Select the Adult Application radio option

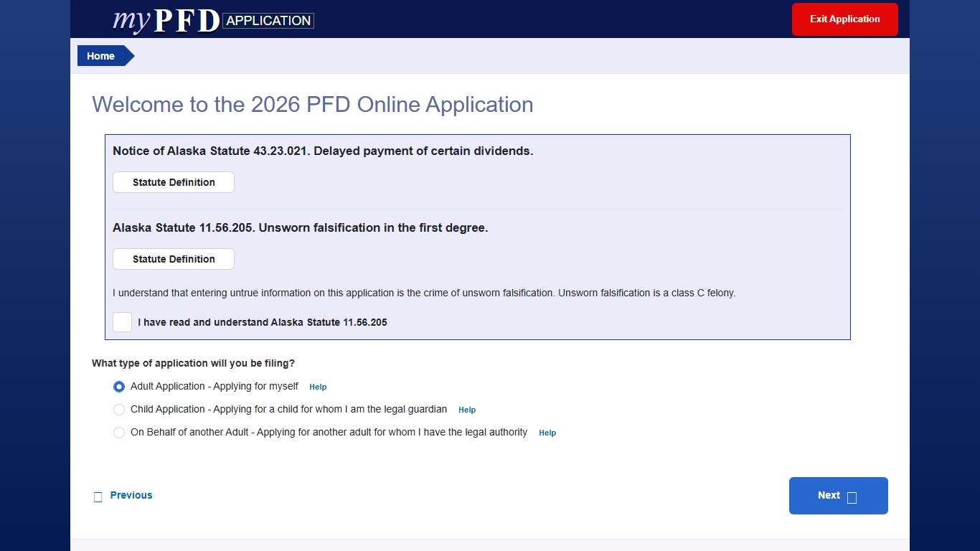point(118,386)
